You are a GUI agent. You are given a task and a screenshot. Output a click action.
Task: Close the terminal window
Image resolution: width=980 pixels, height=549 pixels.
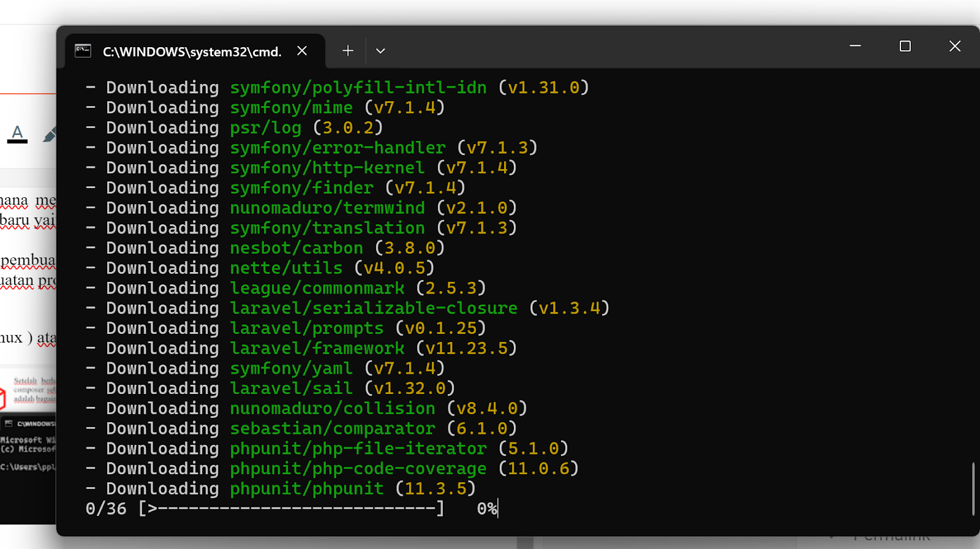tap(955, 46)
